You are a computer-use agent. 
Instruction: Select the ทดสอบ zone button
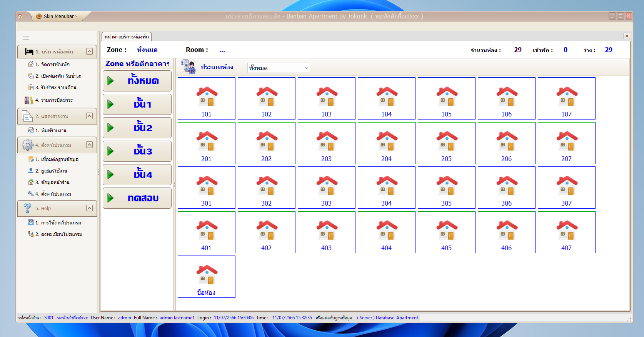pyautogui.click(x=137, y=198)
